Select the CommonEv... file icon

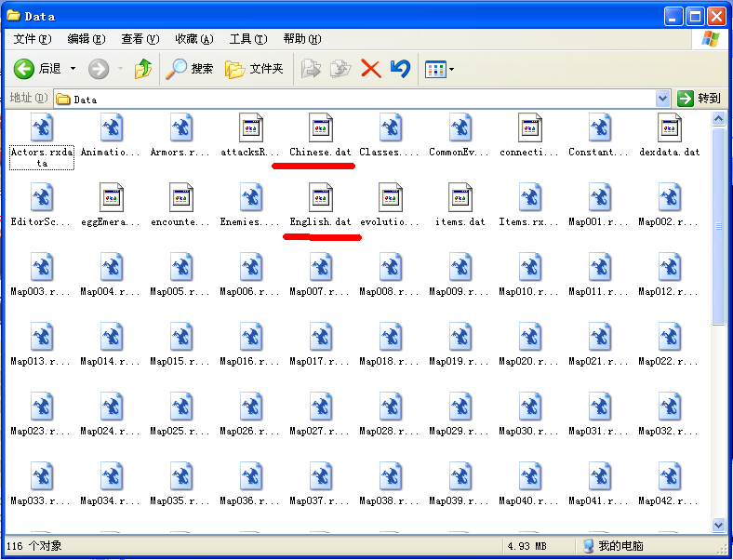point(460,127)
